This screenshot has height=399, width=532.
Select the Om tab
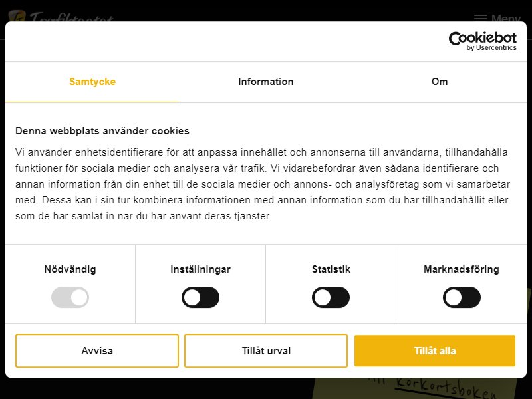[440, 82]
